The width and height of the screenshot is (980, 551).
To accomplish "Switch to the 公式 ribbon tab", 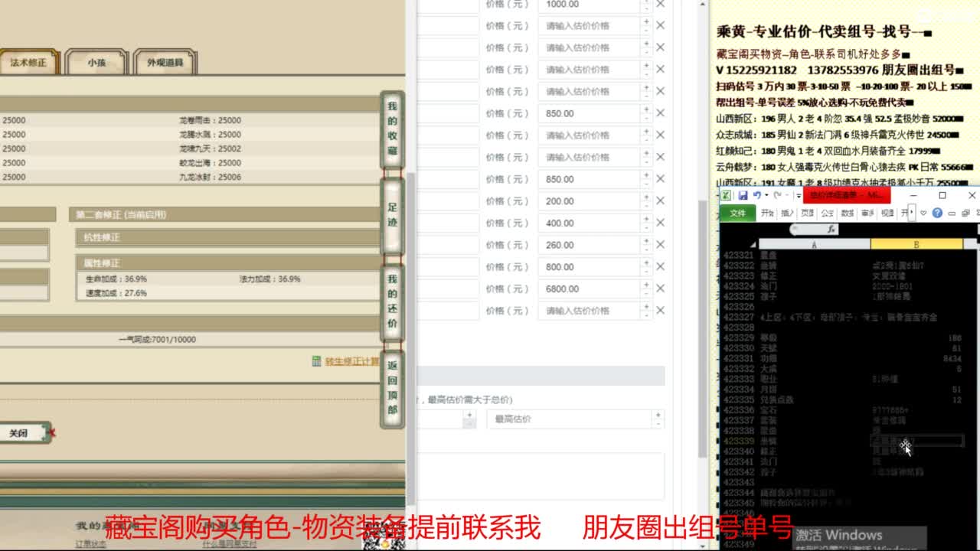I will point(827,213).
